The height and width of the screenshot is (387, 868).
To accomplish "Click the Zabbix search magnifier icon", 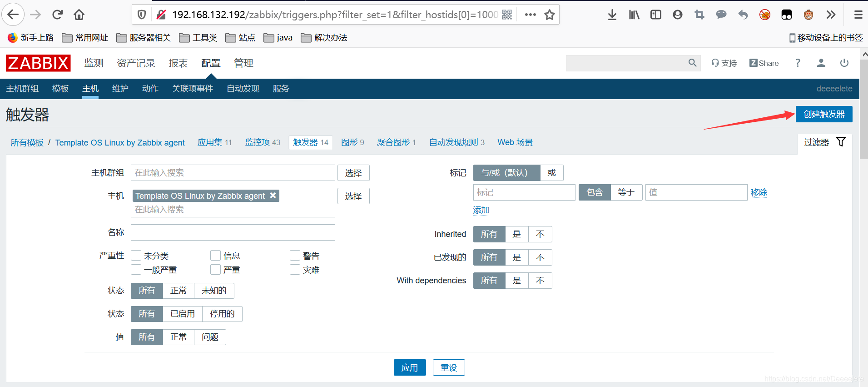I will 692,63.
